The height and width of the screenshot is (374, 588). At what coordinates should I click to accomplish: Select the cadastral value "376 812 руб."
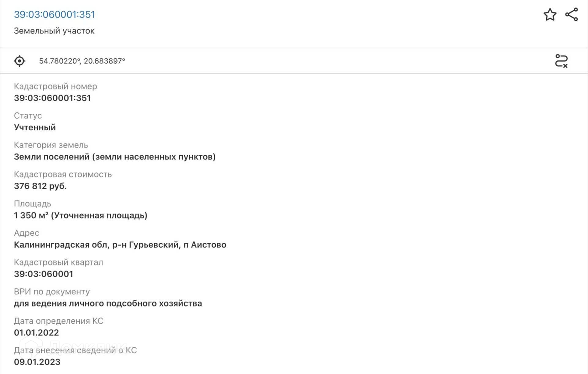(x=40, y=186)
